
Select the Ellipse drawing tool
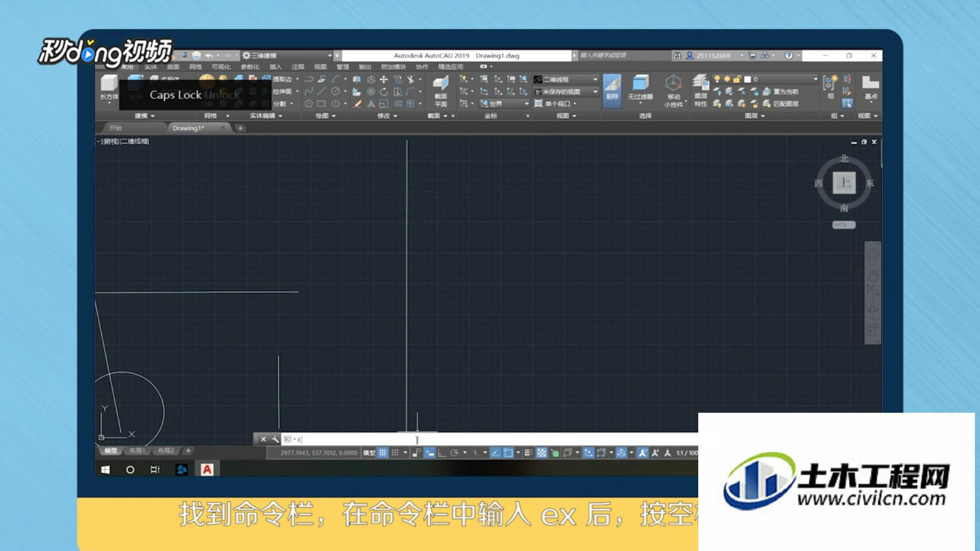tap(335, 104)
